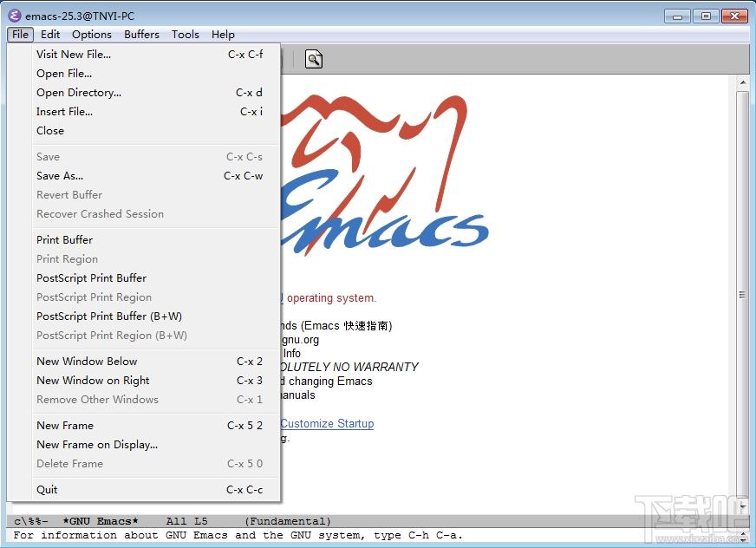Minimize the Emacs window
756x548 pixels.
click(677, 16)
